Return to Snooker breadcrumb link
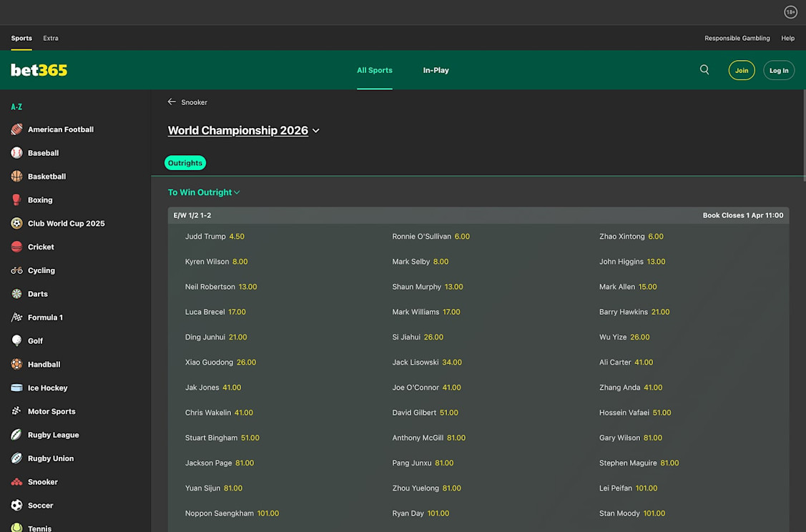Screen dimensions: 806x532 (195, 102)
